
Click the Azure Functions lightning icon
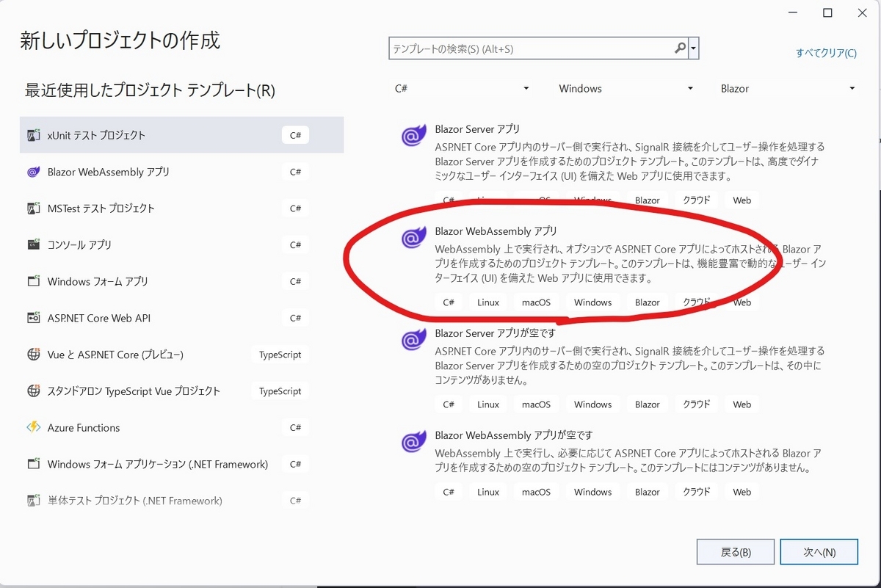(x=33, y=427)
